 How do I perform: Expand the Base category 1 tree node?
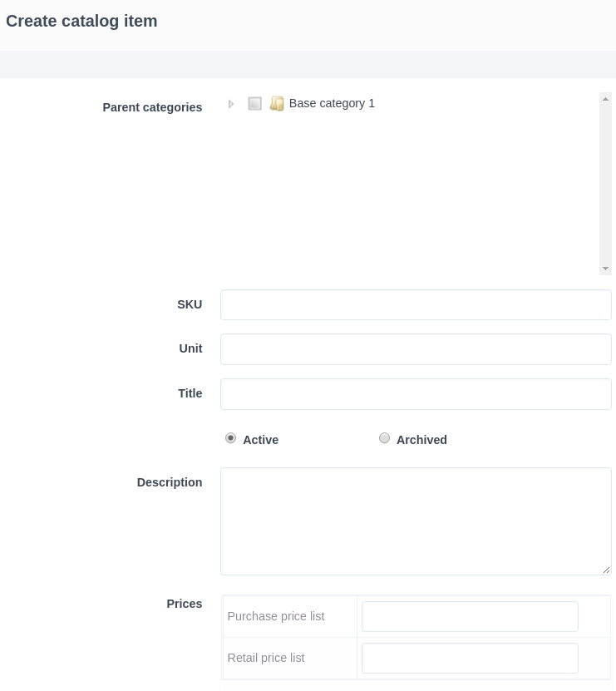click(x=231, y=104)
